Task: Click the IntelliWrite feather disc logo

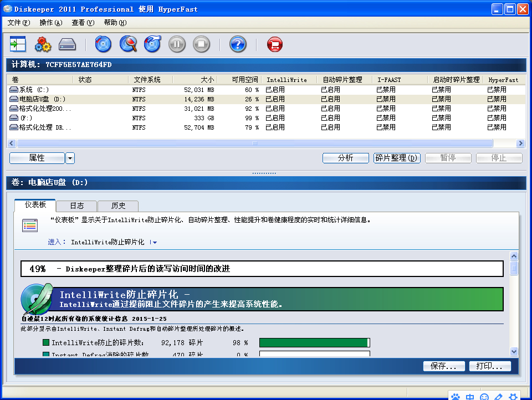Action: coord(37,299)
